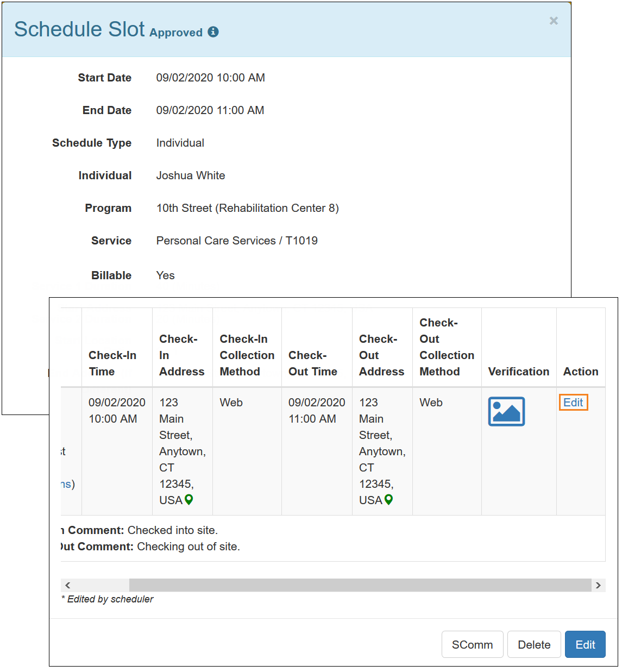This screenshot has height=672, width=622.
Task: Open the verification image icon
Action: pyautogui.click(x=506, y=411)
